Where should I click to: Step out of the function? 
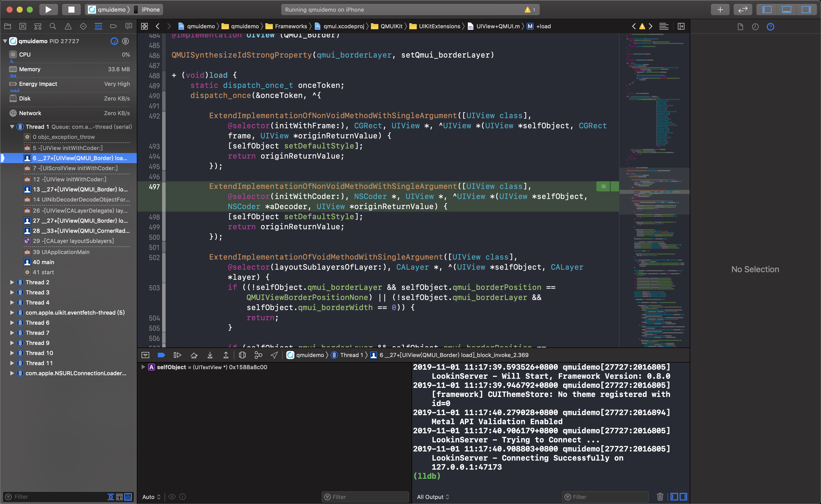(226, 355)
